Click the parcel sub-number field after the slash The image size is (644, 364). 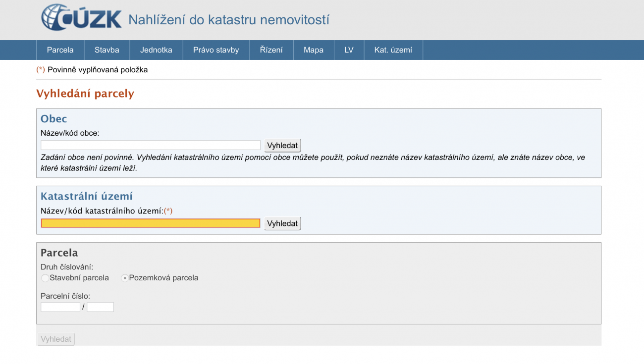100,307
